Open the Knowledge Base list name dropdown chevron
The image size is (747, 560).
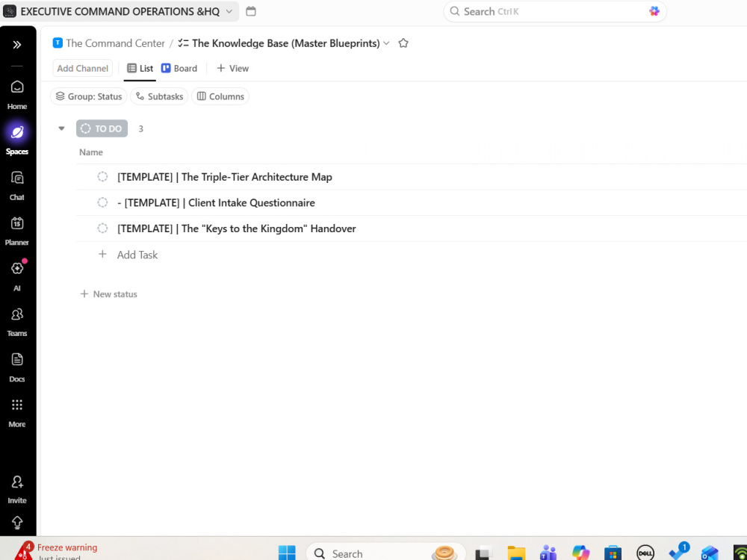pos(386,43)
